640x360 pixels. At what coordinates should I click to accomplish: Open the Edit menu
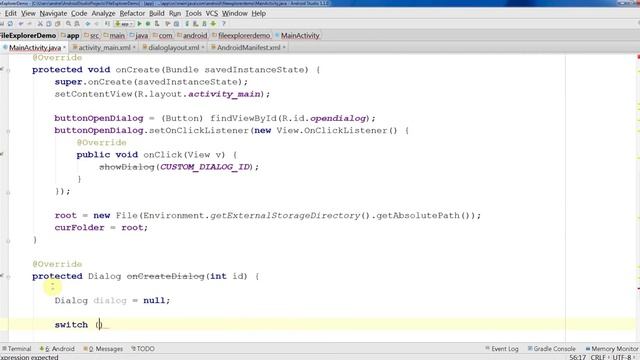click(11, 13)
